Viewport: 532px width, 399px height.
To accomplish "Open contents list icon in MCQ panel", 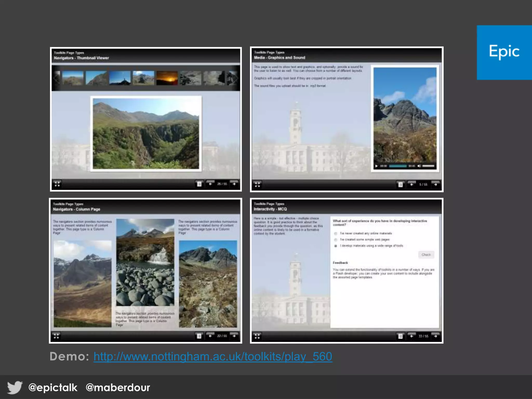I will (400, 336).
